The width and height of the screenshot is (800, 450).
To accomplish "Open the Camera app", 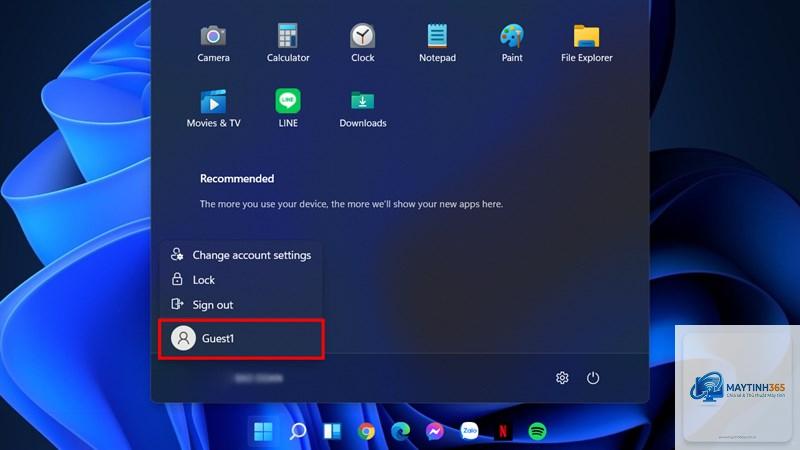I will pyautogui.click(x=213, y=43).
